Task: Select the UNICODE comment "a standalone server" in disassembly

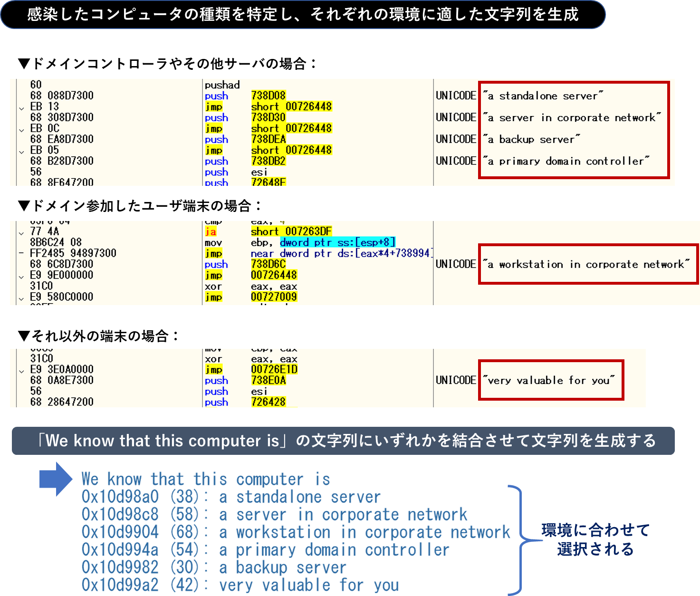Action: pos(543,96)
